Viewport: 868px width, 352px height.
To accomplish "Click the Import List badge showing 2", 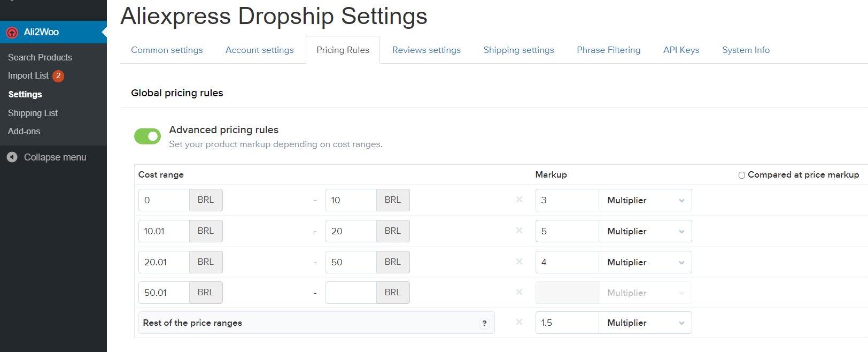I will click(x=58, y=76).
